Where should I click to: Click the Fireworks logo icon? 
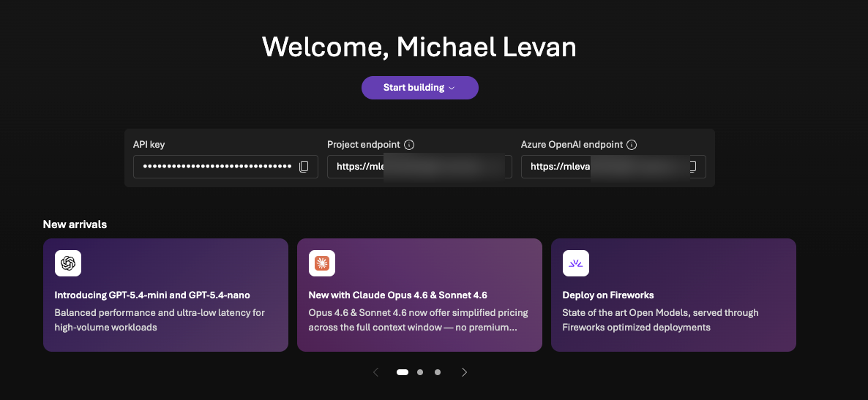[x=576, y=263]
